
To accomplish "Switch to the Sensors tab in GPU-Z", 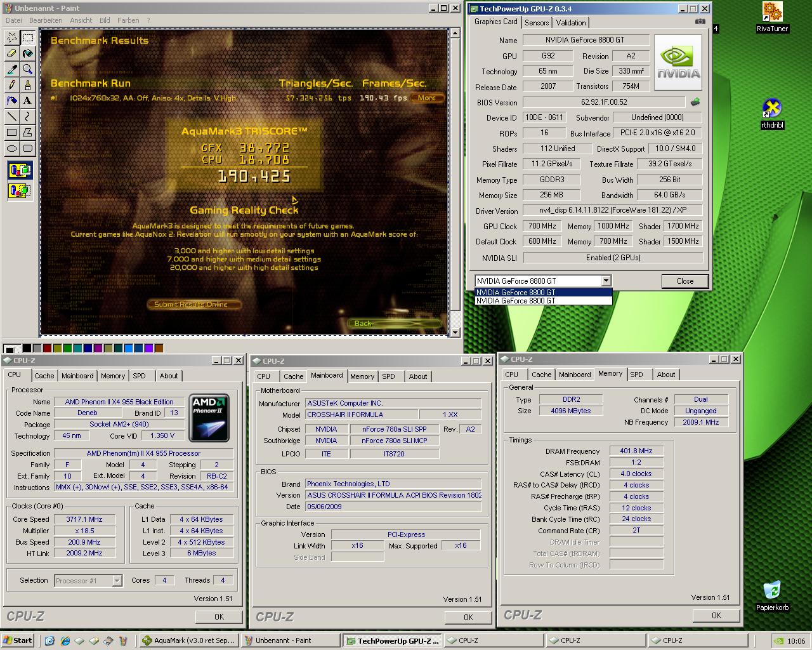I will (x=537, y=22).
